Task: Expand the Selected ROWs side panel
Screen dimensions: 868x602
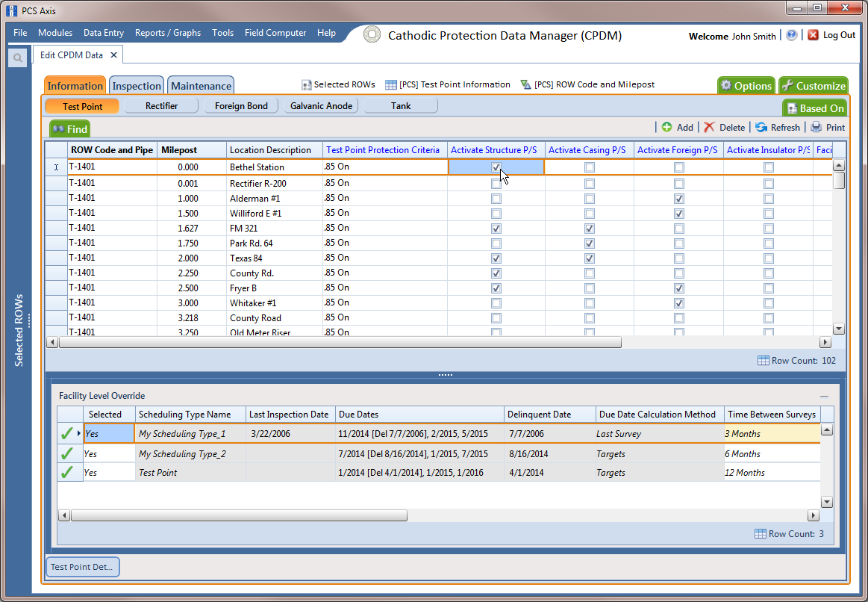Action: [x=19, y=330]
